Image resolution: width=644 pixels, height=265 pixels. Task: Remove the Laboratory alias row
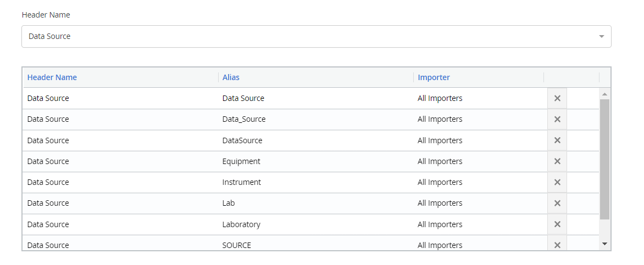coord(557,224)
